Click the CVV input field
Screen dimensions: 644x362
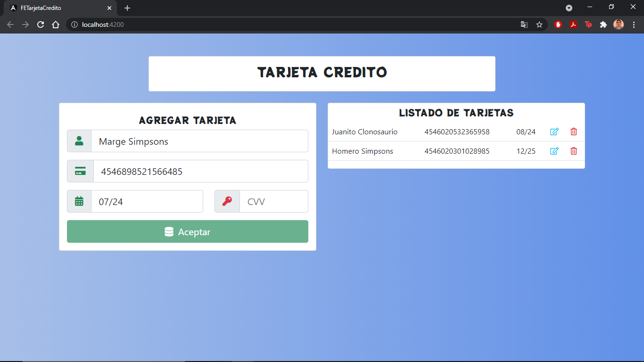coord(273,201)
